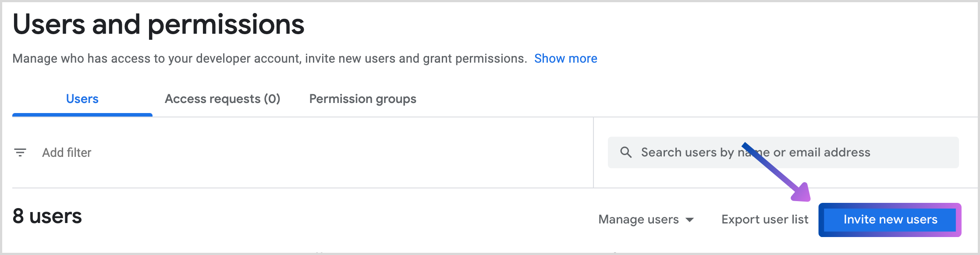This screenshot has width=980, height=255.
Task: Click the Show more link
Action: [565, 59]
